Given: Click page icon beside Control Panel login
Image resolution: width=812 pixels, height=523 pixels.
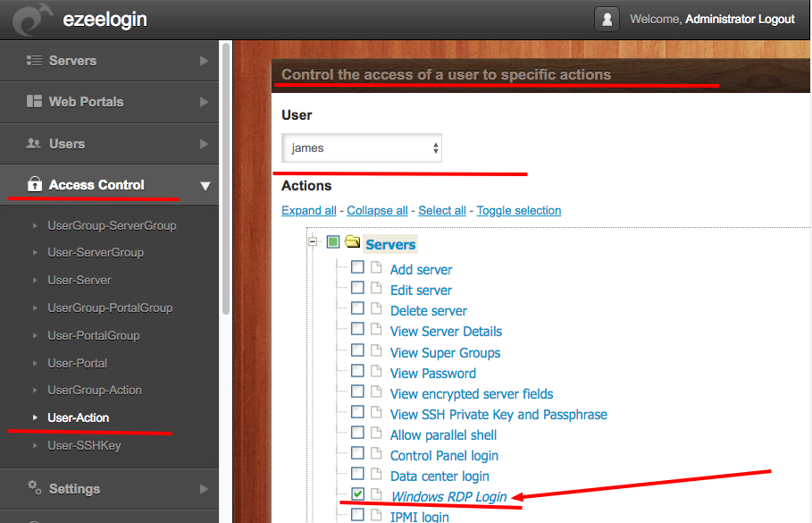Looking at the screenshot, I should point(376,453).
